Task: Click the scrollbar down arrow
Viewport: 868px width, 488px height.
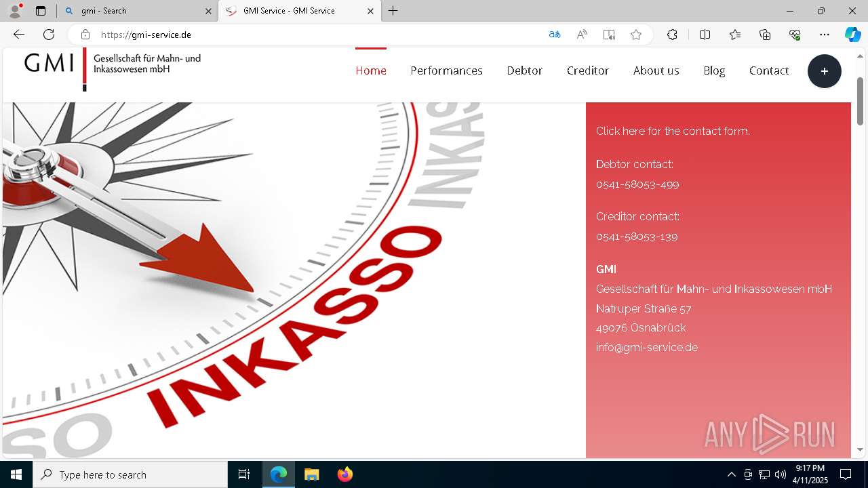Action: click(x=861, y=449)
